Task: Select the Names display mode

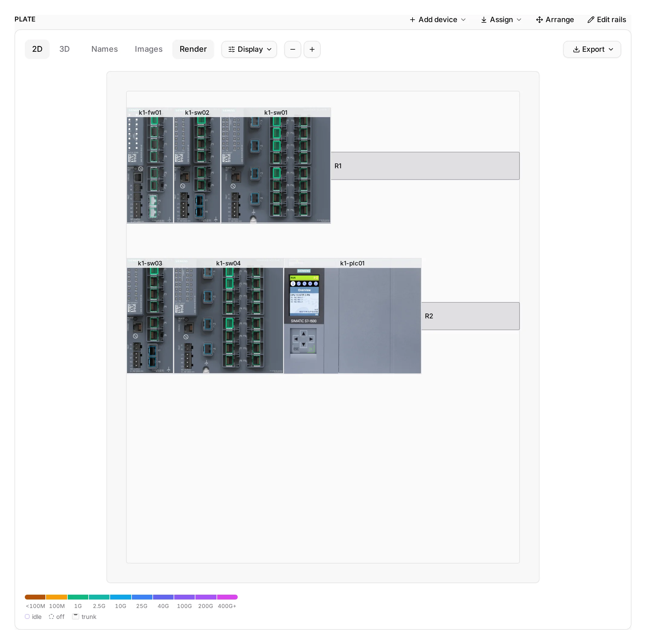Action: click(105, 49)
